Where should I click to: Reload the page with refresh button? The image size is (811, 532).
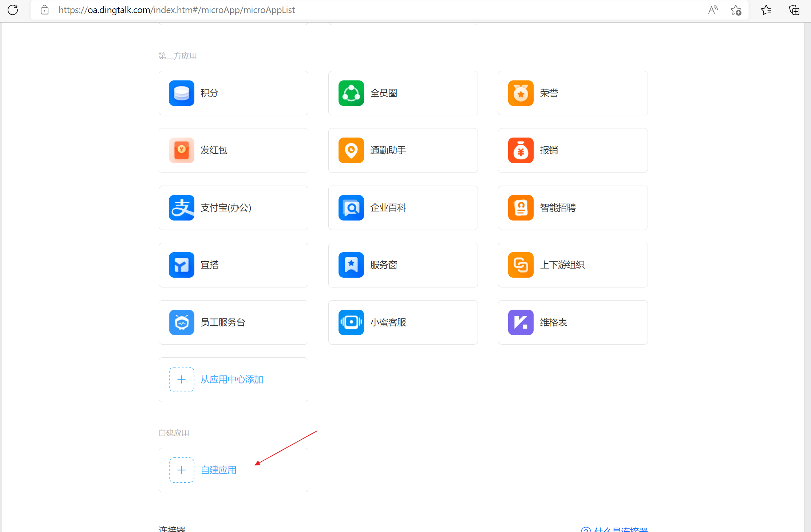point(13,10)
